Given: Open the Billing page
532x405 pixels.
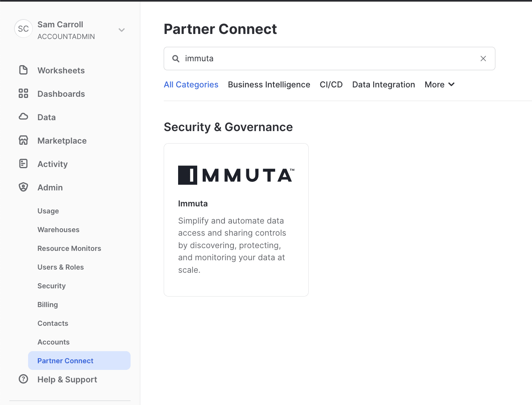Looking at the screenshot, I should point(48,305).
